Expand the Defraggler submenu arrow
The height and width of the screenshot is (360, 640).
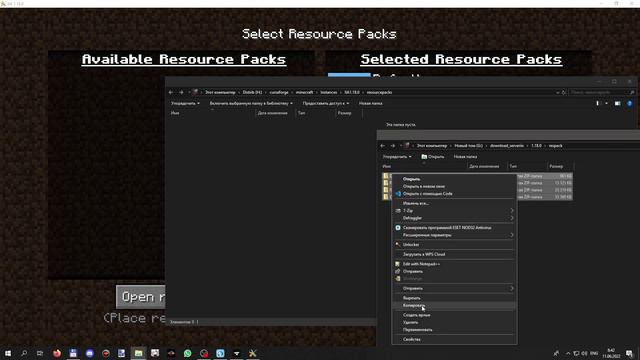pos(512,218)
